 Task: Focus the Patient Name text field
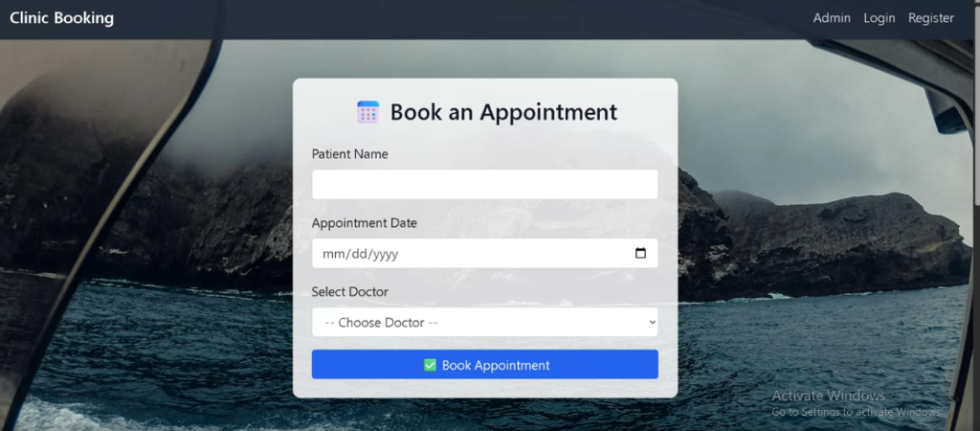coord(484,185)
